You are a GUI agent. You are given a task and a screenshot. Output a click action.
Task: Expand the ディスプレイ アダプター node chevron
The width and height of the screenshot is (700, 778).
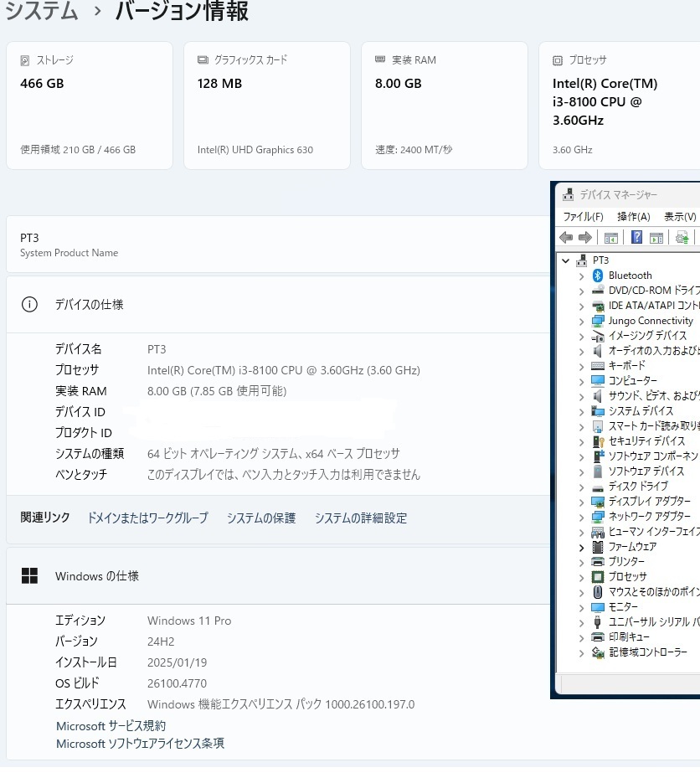(581, 502)
